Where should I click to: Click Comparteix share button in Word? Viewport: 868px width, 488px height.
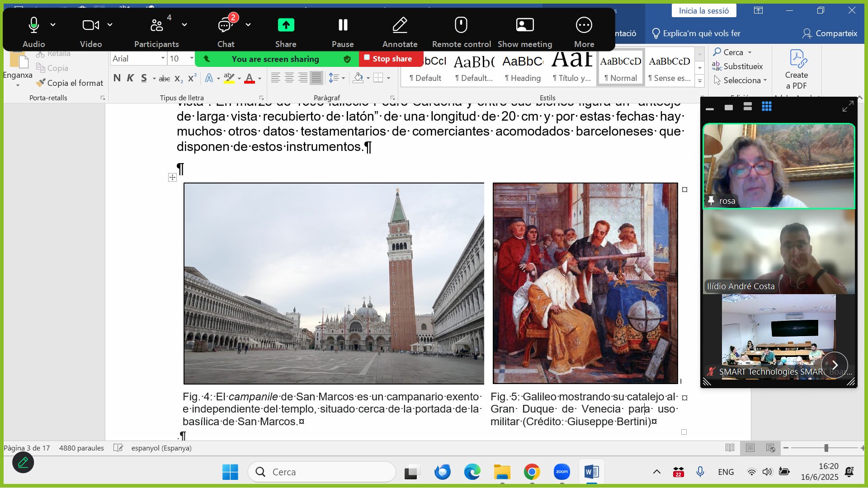tap(830, 33)
